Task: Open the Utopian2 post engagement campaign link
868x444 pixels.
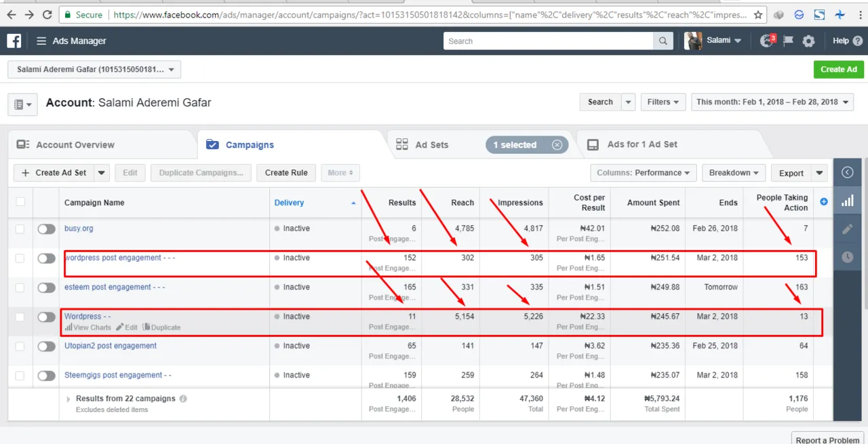Action: (x=111, y=346)
